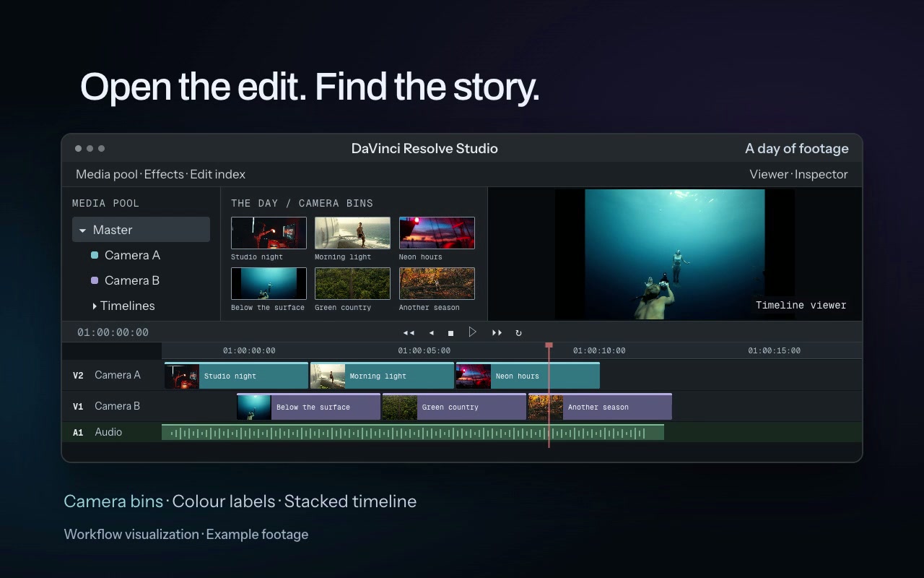
Task: Open the Inspector panel
Action: coord(821,174)
